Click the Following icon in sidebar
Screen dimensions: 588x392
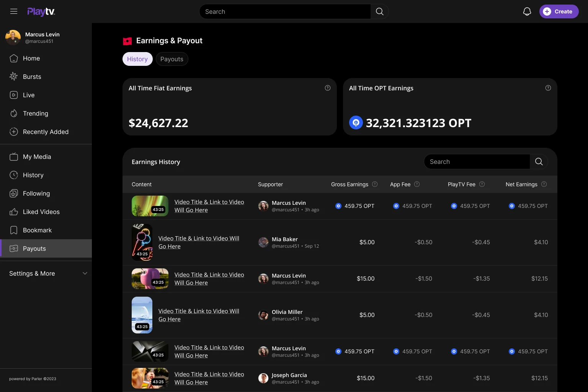tap(14, 193)
